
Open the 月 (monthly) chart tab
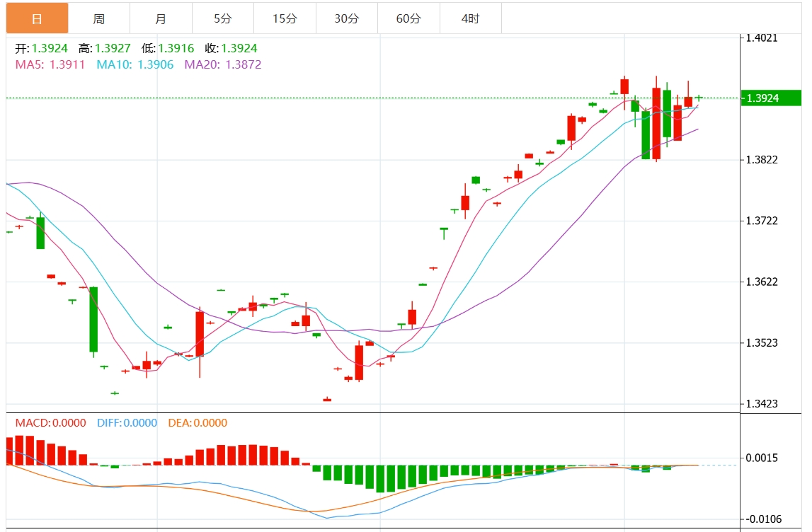point(161,18)
